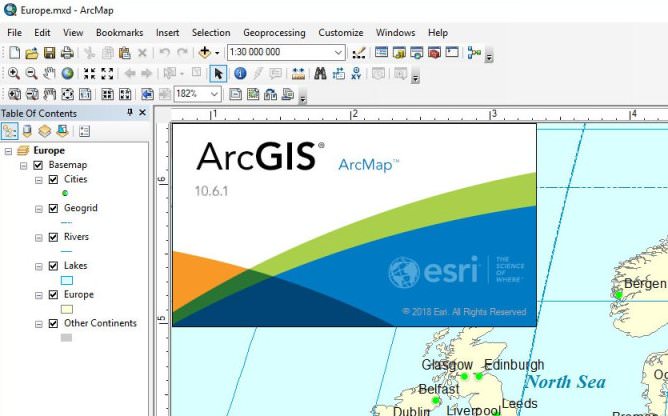Viewport: 668px width, 416px height.
Task: Collapse the Basemap group layer
Action: click(24, 165)
